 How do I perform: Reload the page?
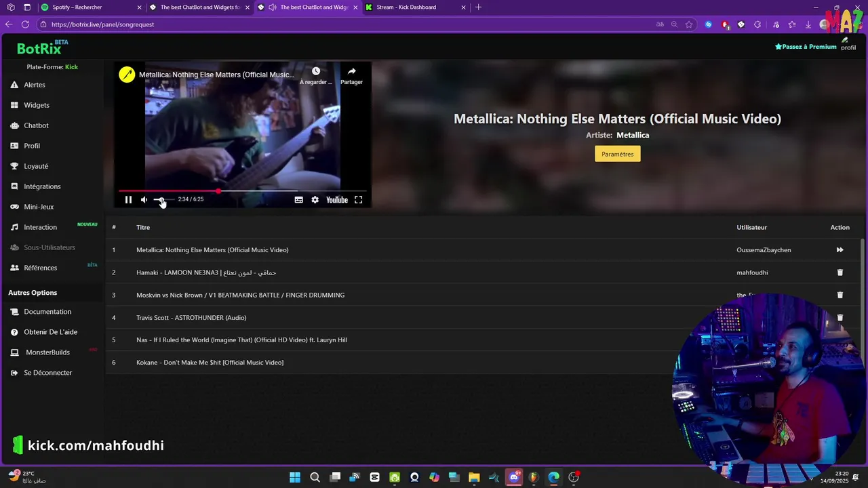[25, 24]
